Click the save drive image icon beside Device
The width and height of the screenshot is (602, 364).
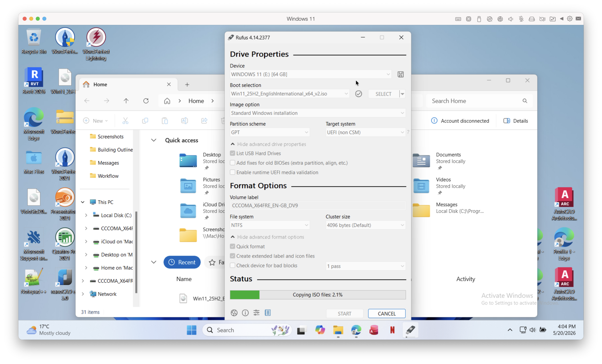point(400,74)
